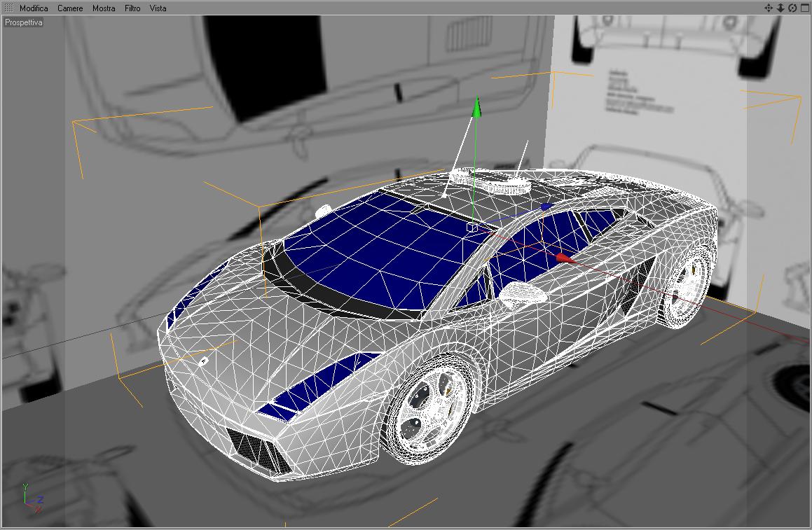Open the Vista menu
The height and width of the screenshot is (530, 812).
point(158,8)
